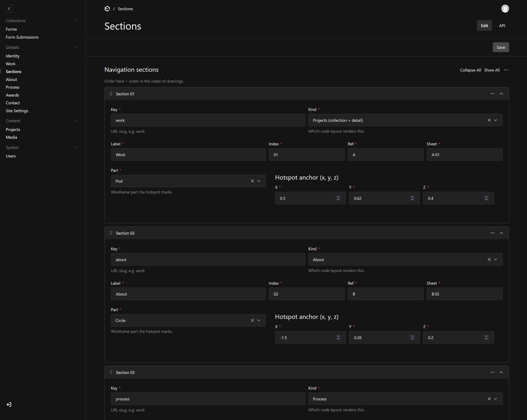Collapse the Content sidebar group
Screen dimensions: 527x420
pyautogui.click(x=76, y=121)
